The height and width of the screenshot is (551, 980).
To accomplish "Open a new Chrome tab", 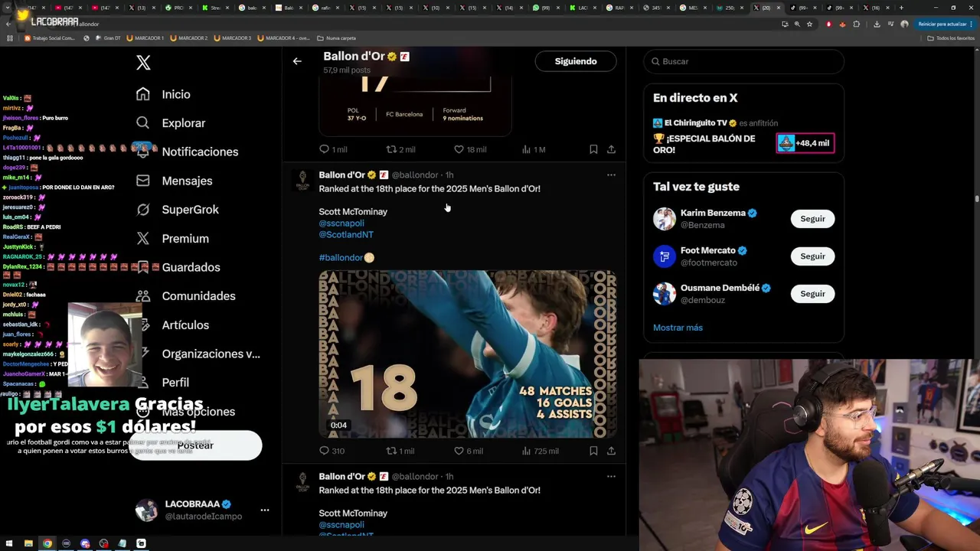I will tap(901, 8).
